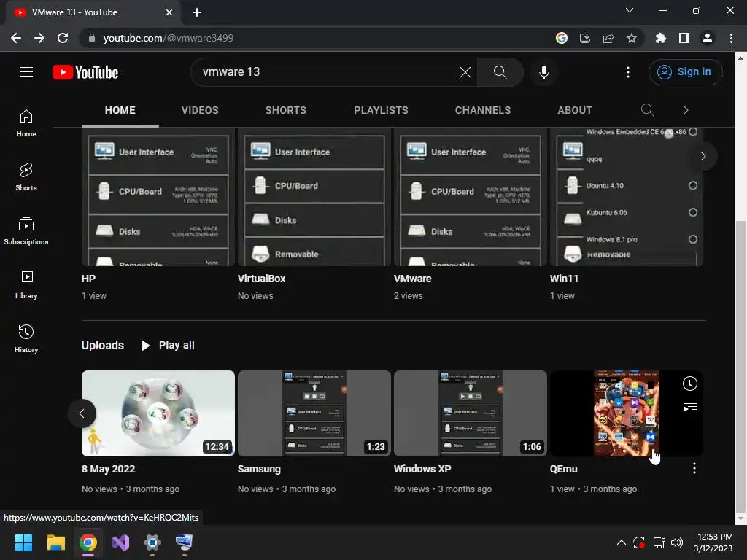
Task: Open Home in the left sidebar
Action: tap(26, 122)
